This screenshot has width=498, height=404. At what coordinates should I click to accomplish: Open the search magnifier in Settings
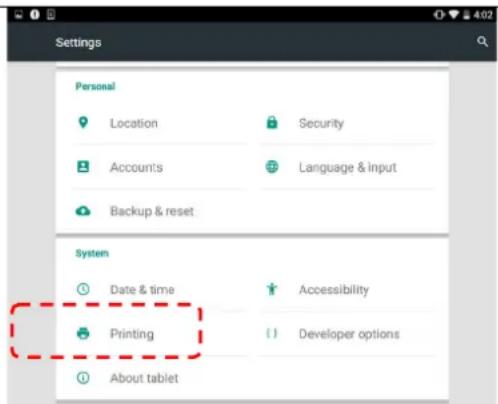(482, 42)
